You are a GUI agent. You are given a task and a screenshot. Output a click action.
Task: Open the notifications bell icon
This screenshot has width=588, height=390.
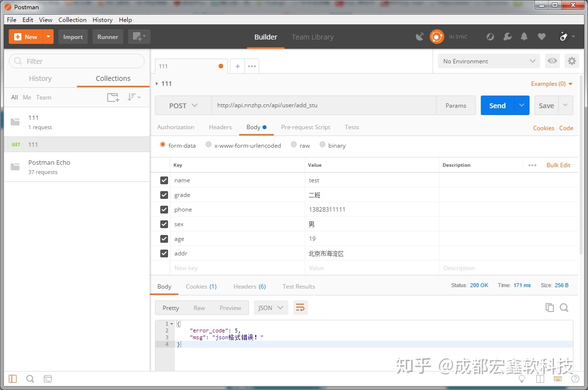click(524, 37)
